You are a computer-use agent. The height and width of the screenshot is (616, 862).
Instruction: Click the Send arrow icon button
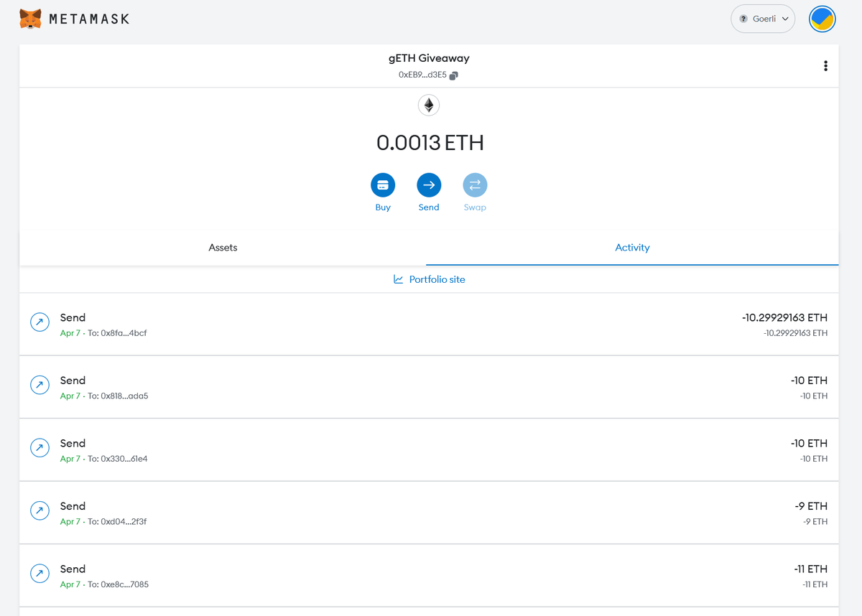click(x=429, y=185)
